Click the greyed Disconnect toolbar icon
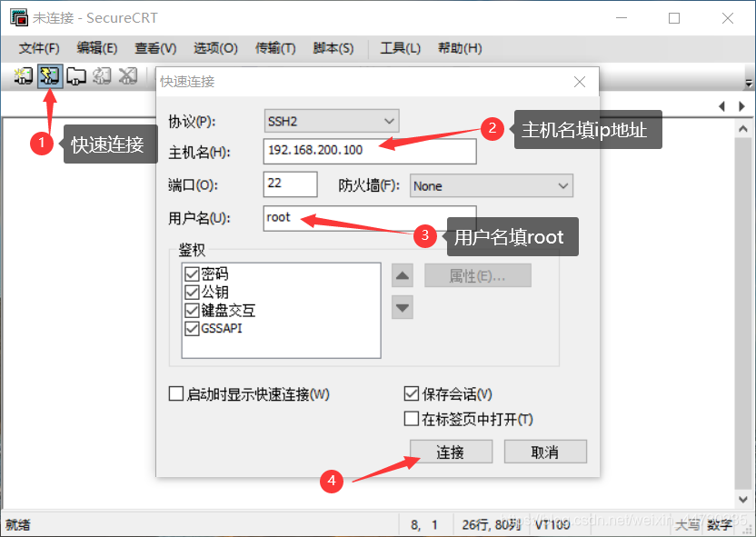This screenshot has width=756, height=537. coord(128,75)
